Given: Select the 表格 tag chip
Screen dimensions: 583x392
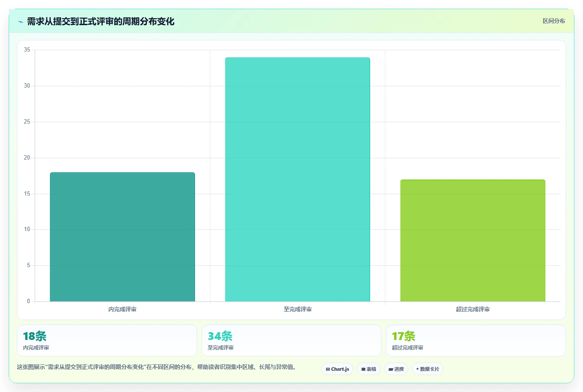Looking at the screenshot, I should coord(368,369).
